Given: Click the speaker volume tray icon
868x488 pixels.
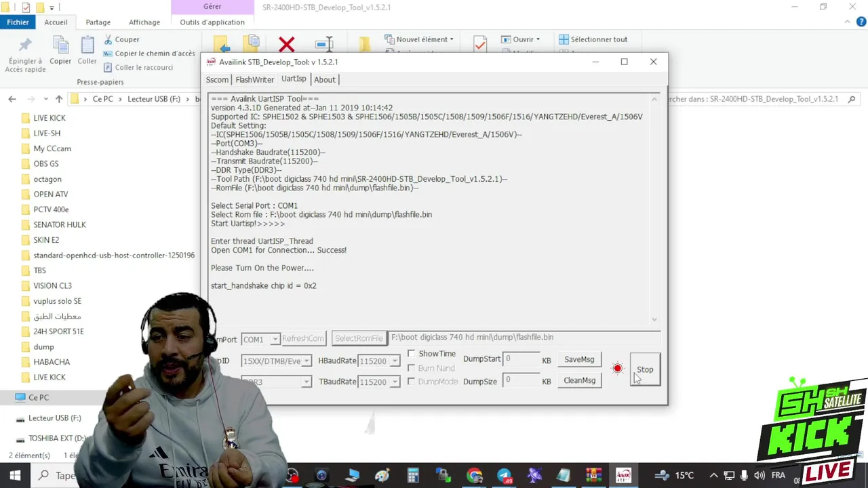Looking at the screenshot, I should point(759,475).
